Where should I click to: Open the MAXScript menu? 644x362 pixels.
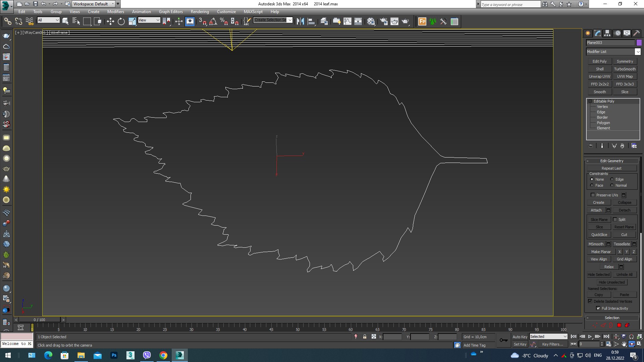[x=253, y=11]
